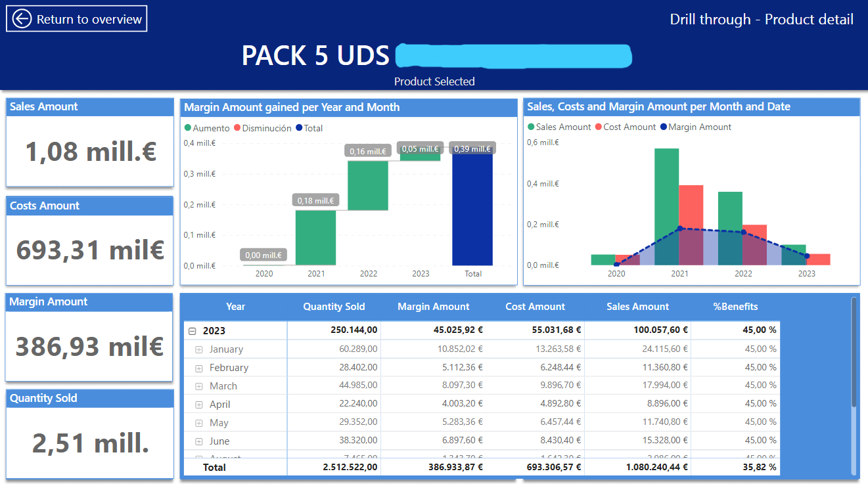
Task: Collapse the 2023 year row
Action: click(193, 332)
